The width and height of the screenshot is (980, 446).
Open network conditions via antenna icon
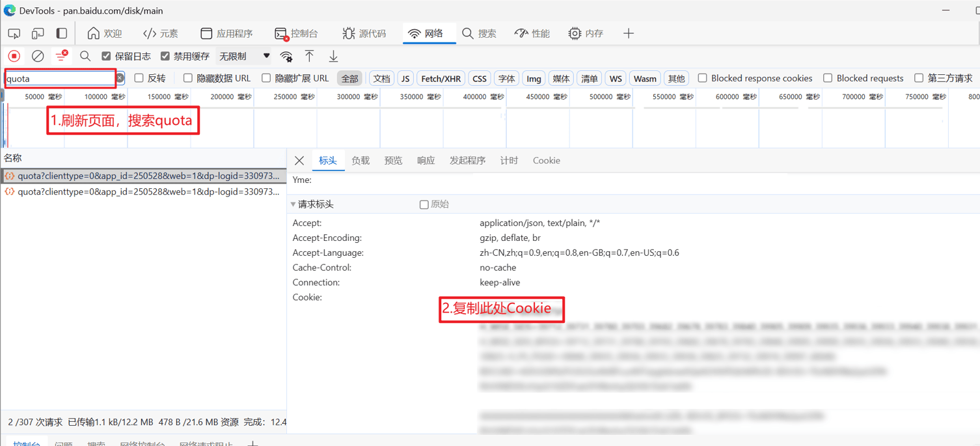pos(286,56)
